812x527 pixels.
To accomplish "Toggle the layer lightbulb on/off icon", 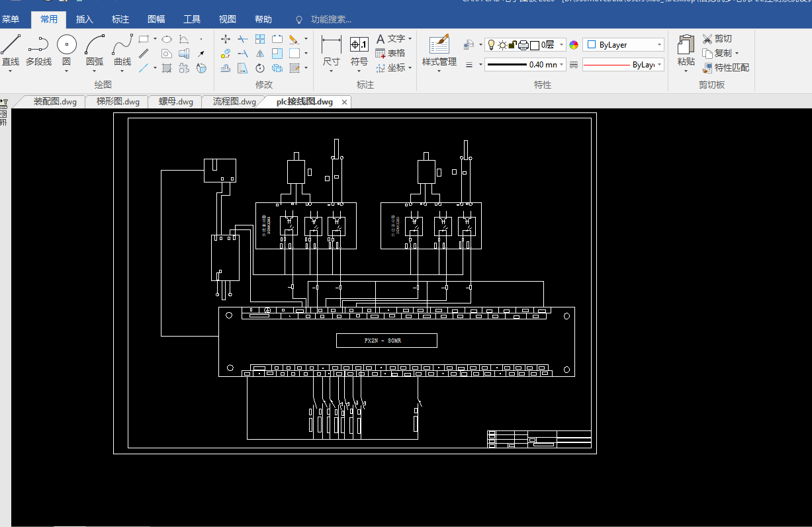I will 491,45.
